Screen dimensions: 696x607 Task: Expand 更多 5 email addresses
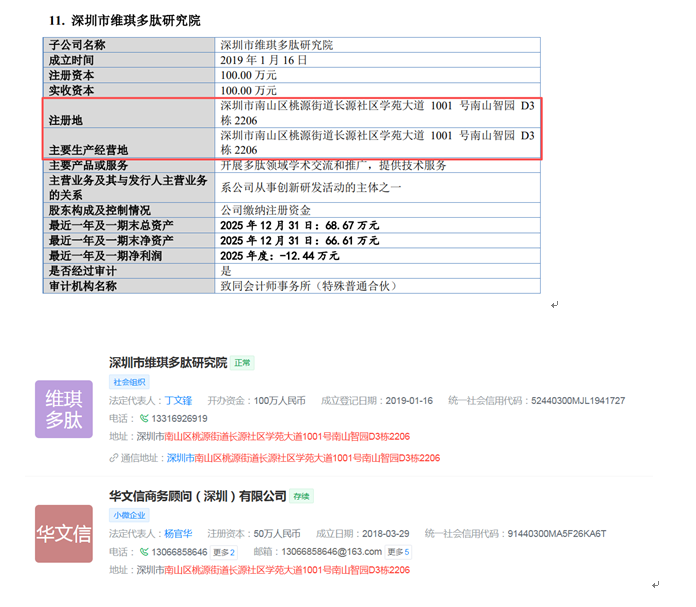(x=398, y=552)
